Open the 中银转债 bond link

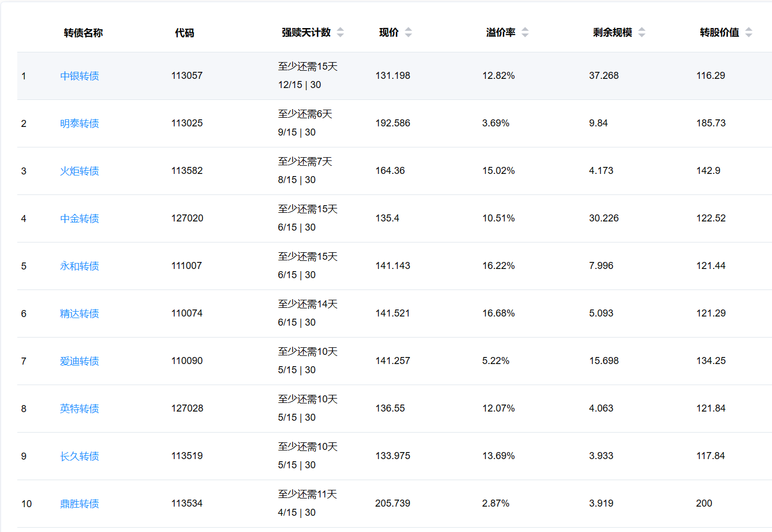(x=79, y=76)
